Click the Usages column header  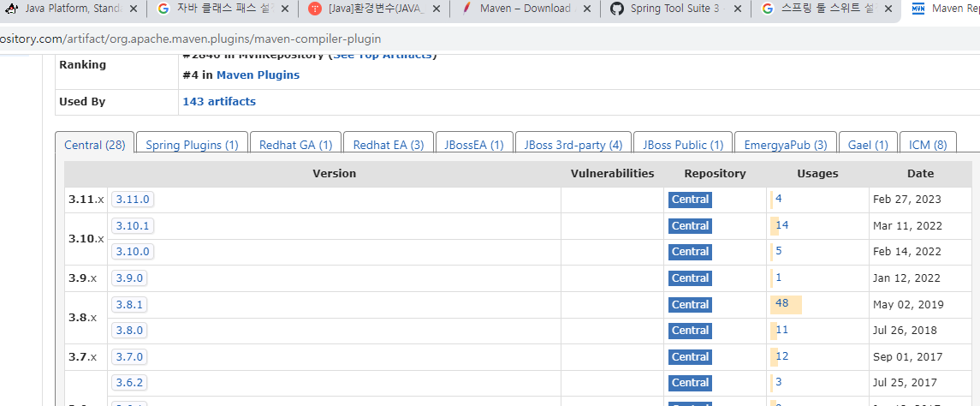(817, 173)
